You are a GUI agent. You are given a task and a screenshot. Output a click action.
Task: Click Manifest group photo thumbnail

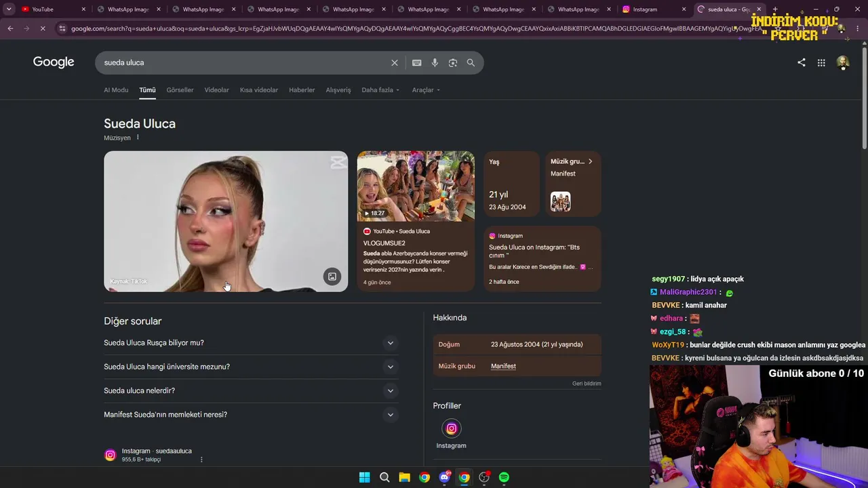tap(560, 201)
